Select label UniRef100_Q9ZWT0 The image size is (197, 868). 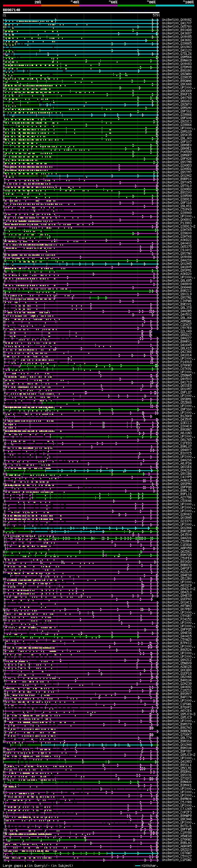[177, 104]
